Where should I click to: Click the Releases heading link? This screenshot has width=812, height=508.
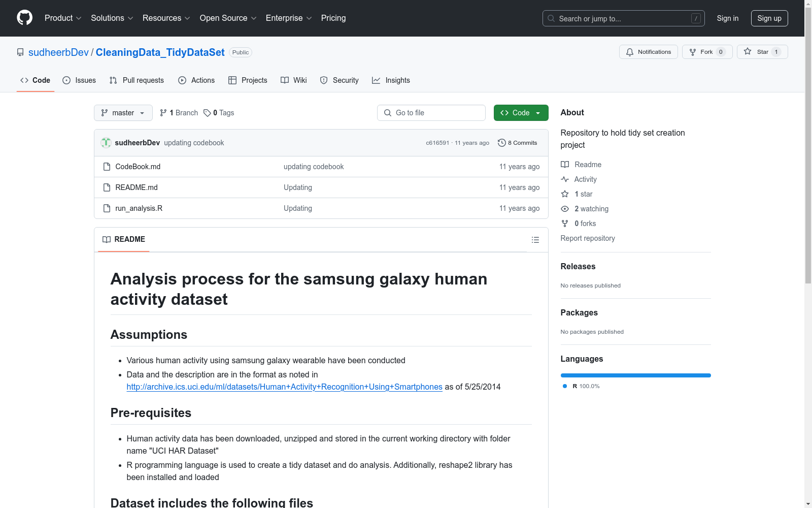pos(578,266)
